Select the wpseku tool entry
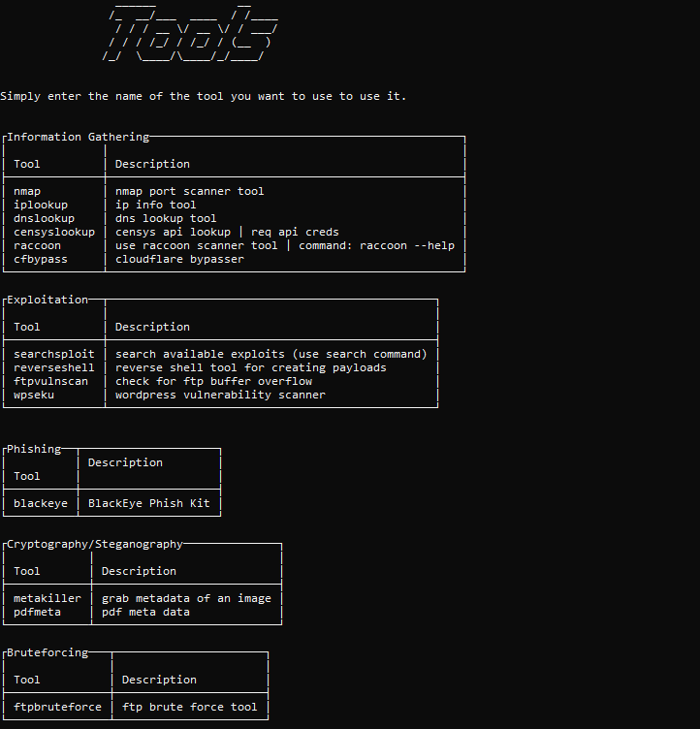Screen dimensions: 700x729 pos(34,396)
